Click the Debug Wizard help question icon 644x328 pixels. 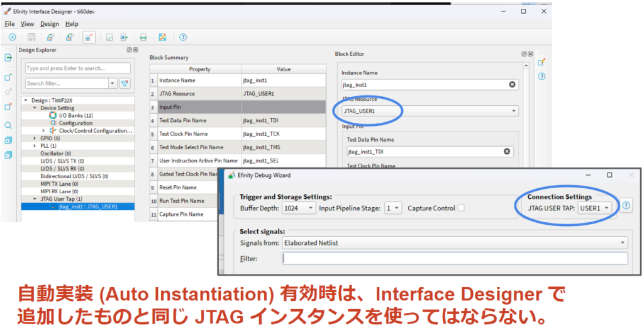pyautogui.click(x=626, y=205)
